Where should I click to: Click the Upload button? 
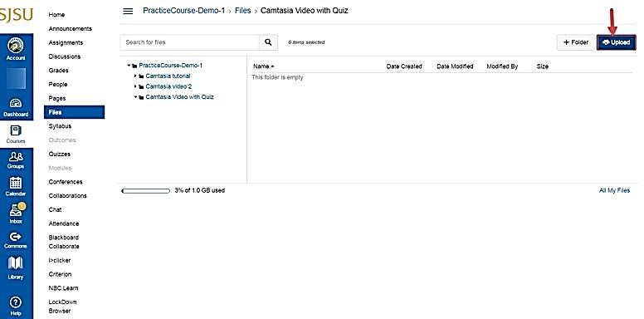click(616, 42)
